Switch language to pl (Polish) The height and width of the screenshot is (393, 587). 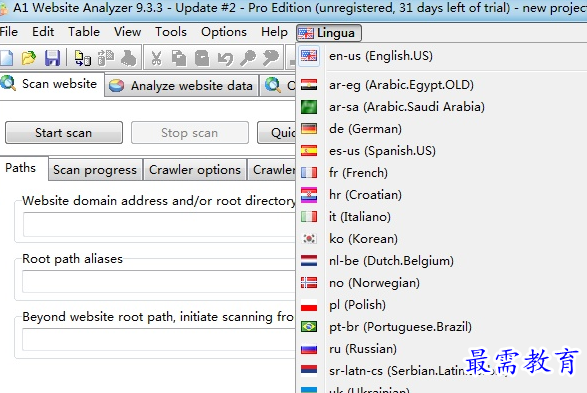pos(357,305)
